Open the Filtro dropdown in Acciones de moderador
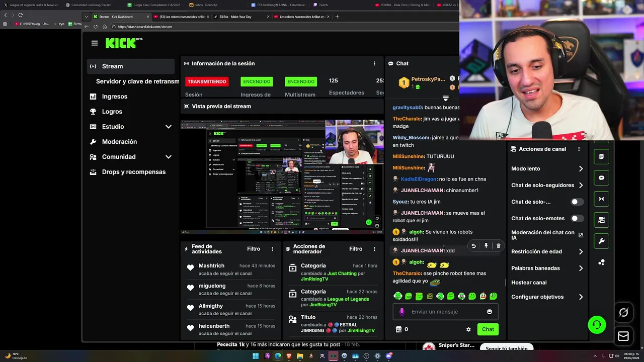 pyautogui.click(x=356, y=249)
